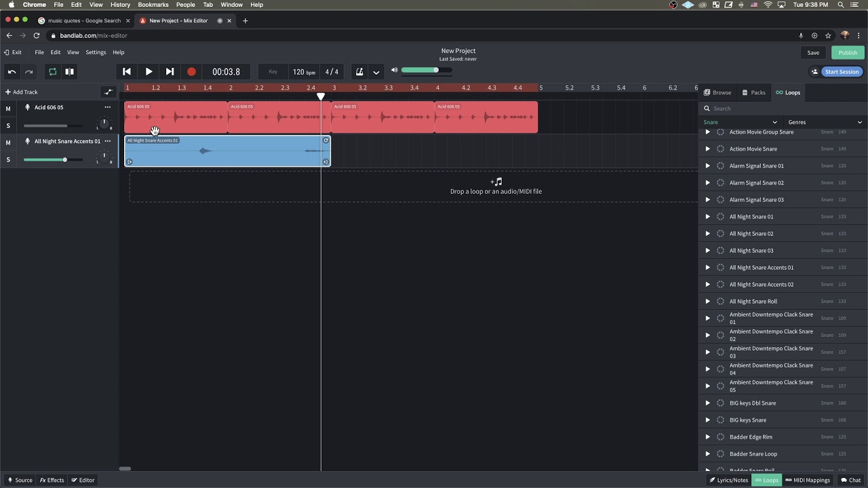Preview the BIG keys Snare loop
The image size is (868, 488).
pyautogui.click(x=708, y=420)
